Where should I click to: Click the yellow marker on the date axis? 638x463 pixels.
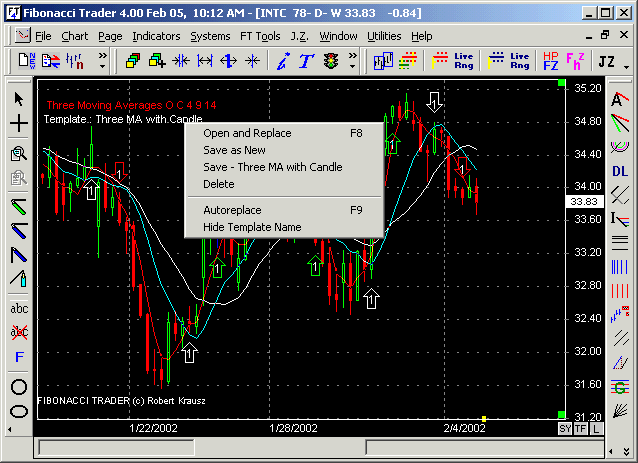tap(484, 419)
